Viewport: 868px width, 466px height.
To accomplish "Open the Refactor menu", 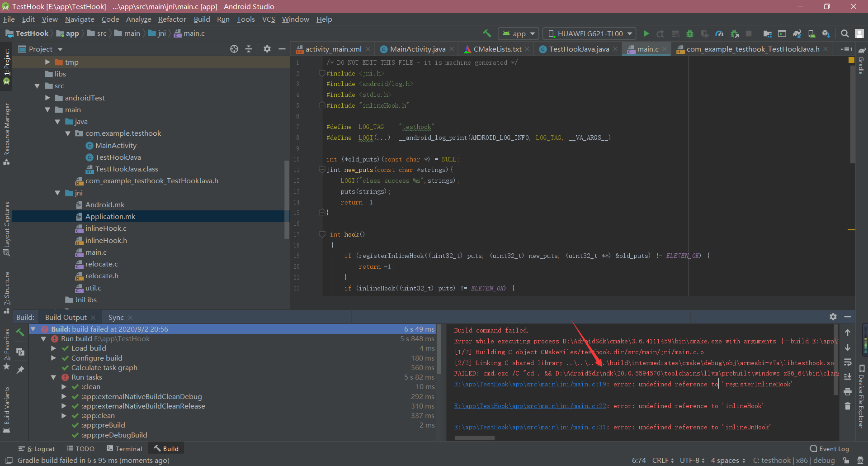I will [x=172, y=19].
